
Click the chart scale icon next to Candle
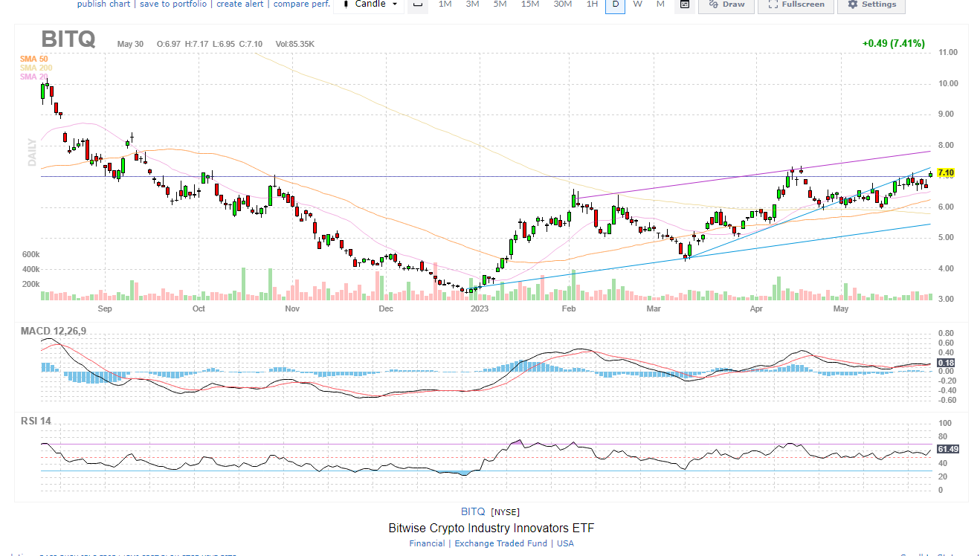tap(418, 4)
